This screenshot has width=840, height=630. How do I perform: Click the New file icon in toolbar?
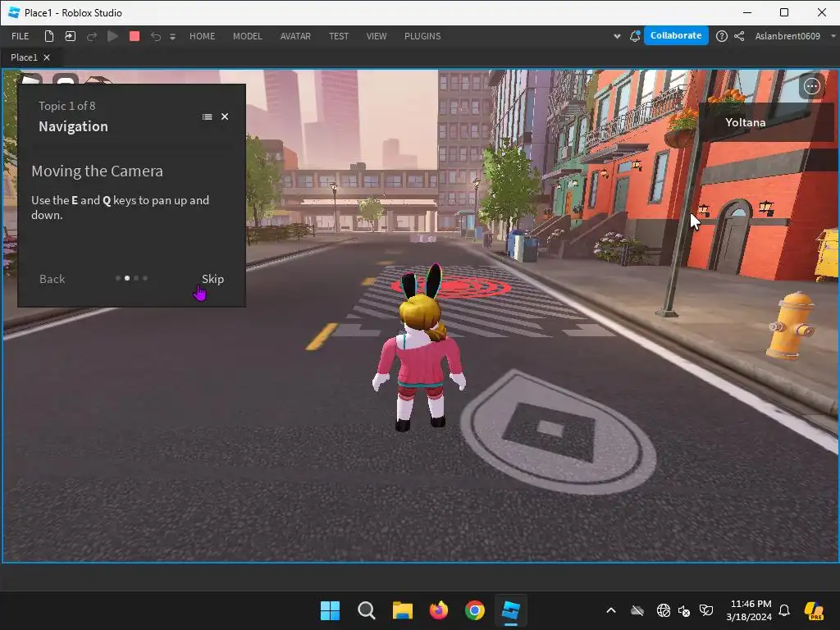coord(48,36)
